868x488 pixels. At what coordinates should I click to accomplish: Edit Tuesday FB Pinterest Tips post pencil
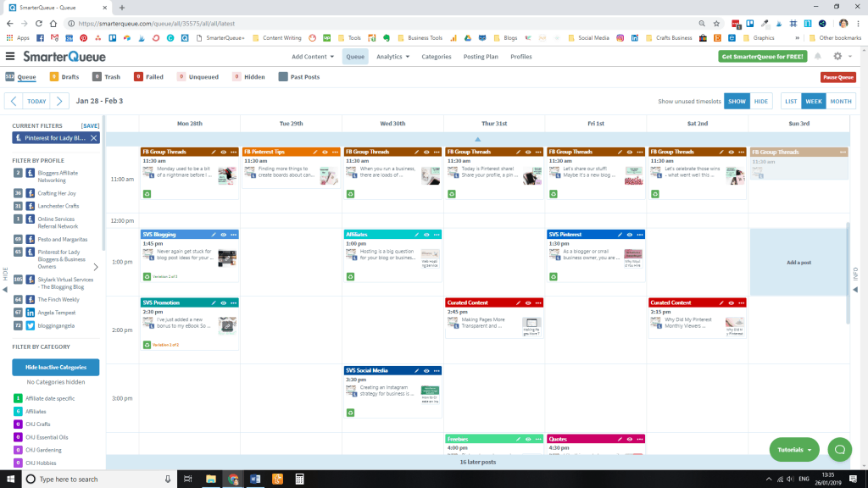315,152
